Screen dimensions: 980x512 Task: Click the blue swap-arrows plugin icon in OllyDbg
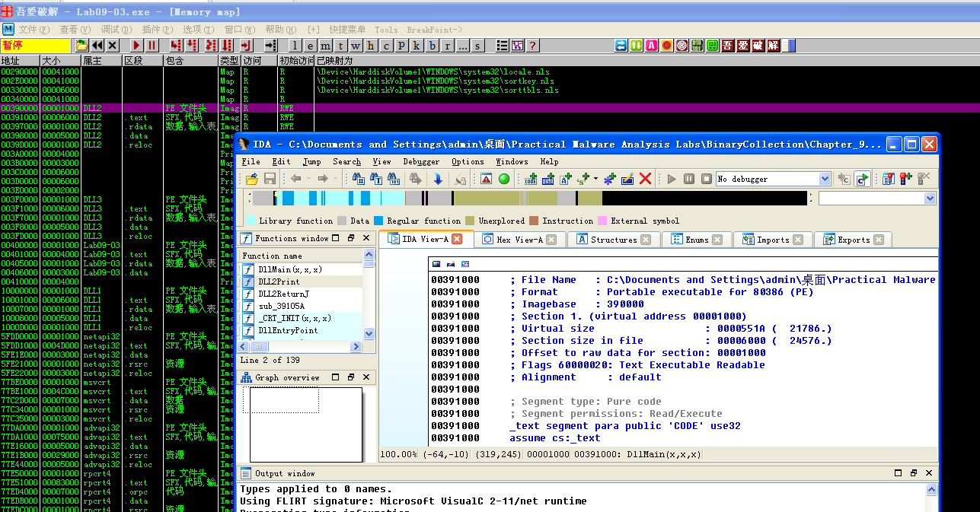pyautogui.click(x=621, y=46)
